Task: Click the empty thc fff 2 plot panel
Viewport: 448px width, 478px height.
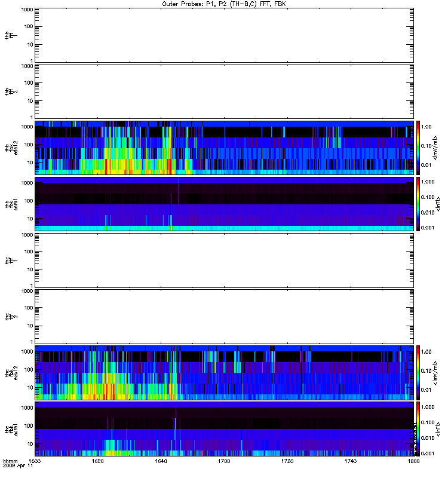Action: click(224, 317)
